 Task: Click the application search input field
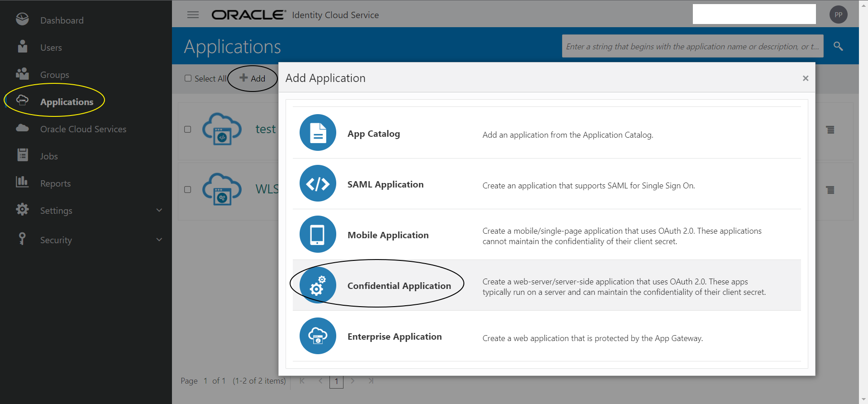coord(692,46)
